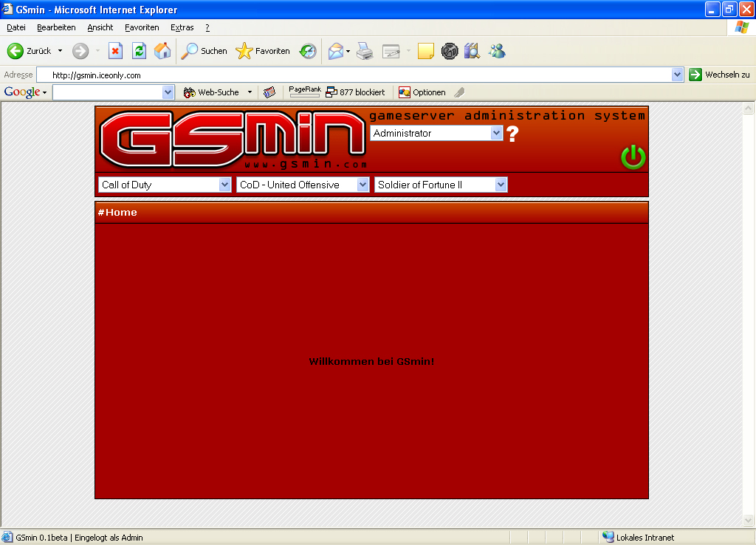Expand Google search box history dropdown
Screen dimensions: 756x545
[168, 92]
